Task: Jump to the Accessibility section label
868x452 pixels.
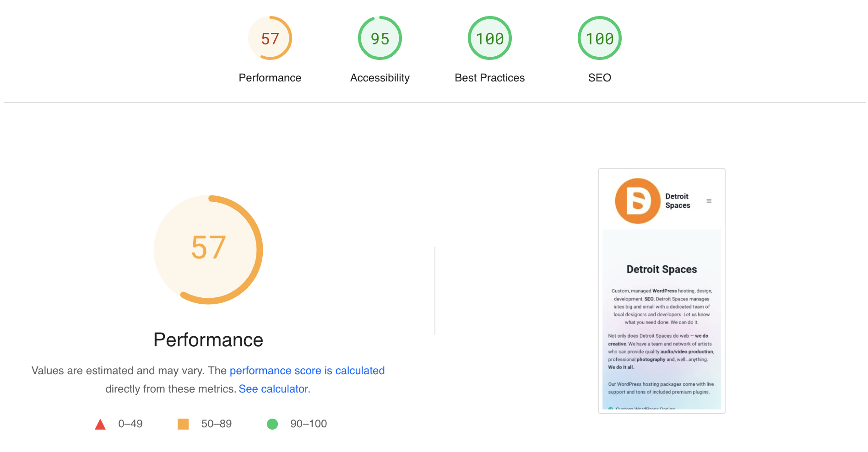Action: pyautogui.click(x=380, y=78)
